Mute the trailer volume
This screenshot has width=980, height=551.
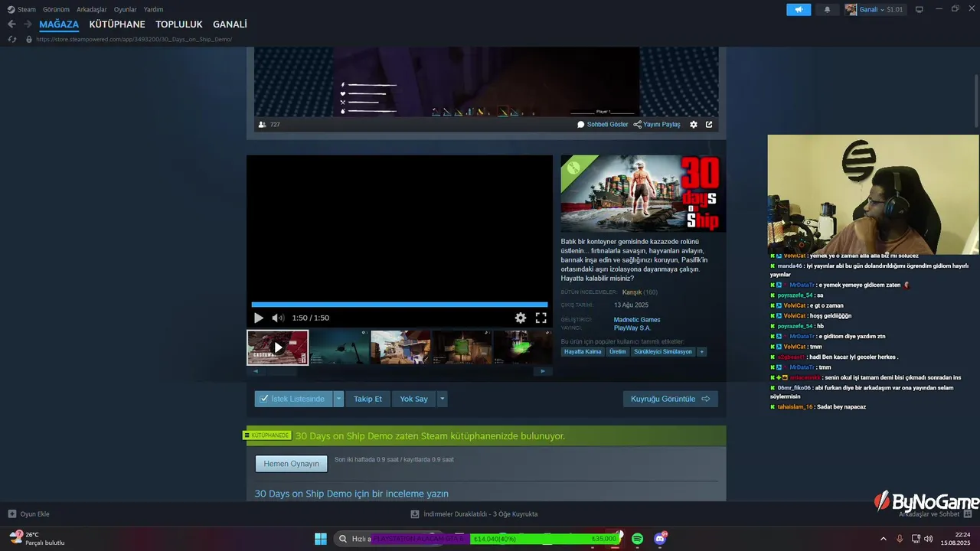(x=278, y=318)
